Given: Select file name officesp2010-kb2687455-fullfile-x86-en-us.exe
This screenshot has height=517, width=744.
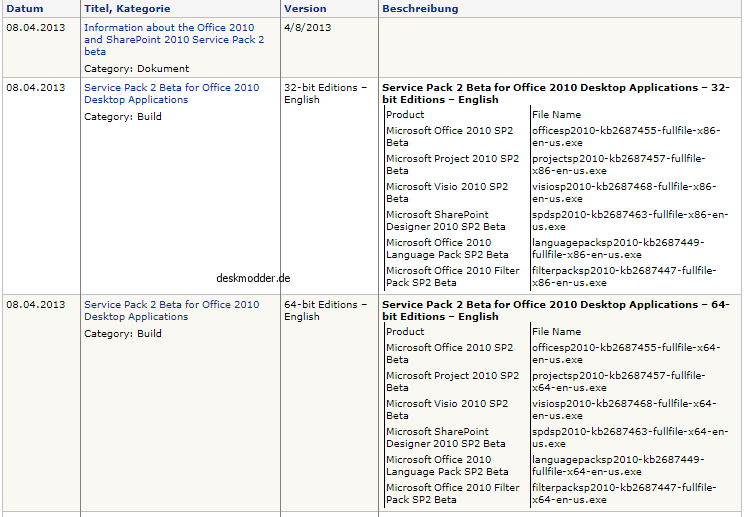Looking at the screenshot, I should pos(626,137).
